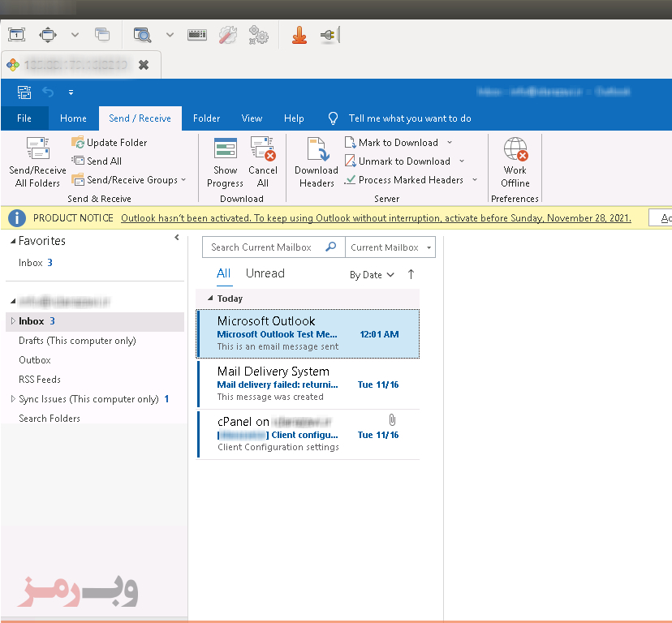Minimize the folder pane with arrow

(x=177, y=238)
